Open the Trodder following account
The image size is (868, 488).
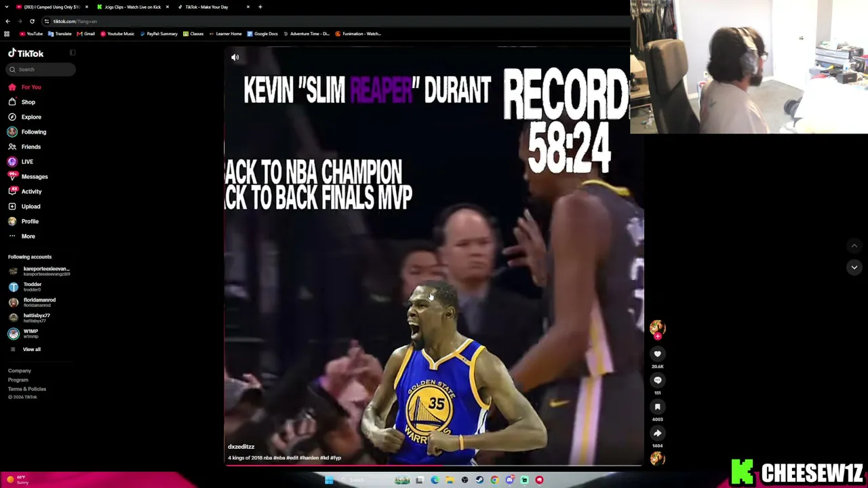coord(26,287)
